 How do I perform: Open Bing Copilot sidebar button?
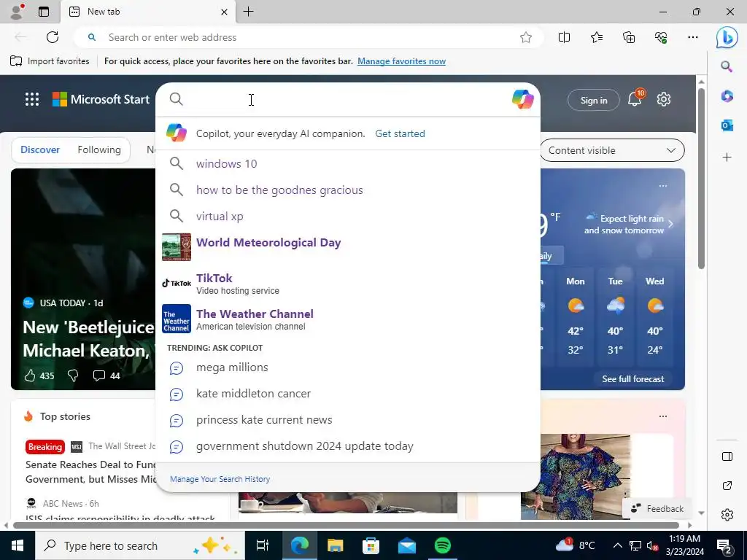pos(727,38)
